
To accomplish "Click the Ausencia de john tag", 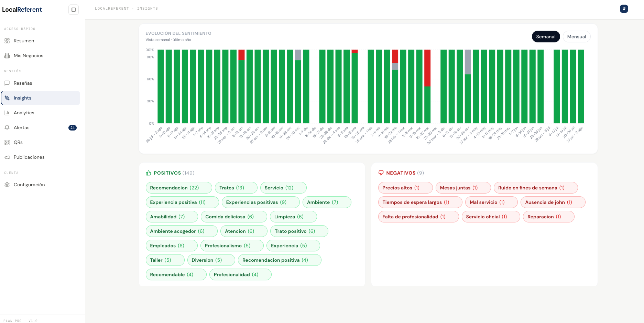I will (x=553, y=202).
